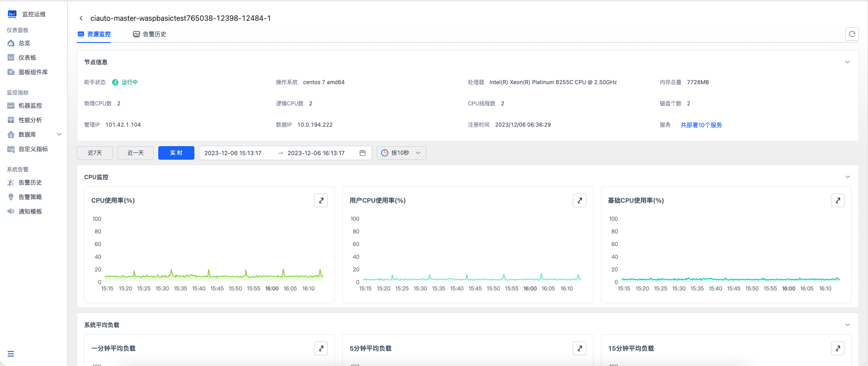868x366 pixels.
Task: Click the calendar icon in date range picker
Action: [363, 153]
